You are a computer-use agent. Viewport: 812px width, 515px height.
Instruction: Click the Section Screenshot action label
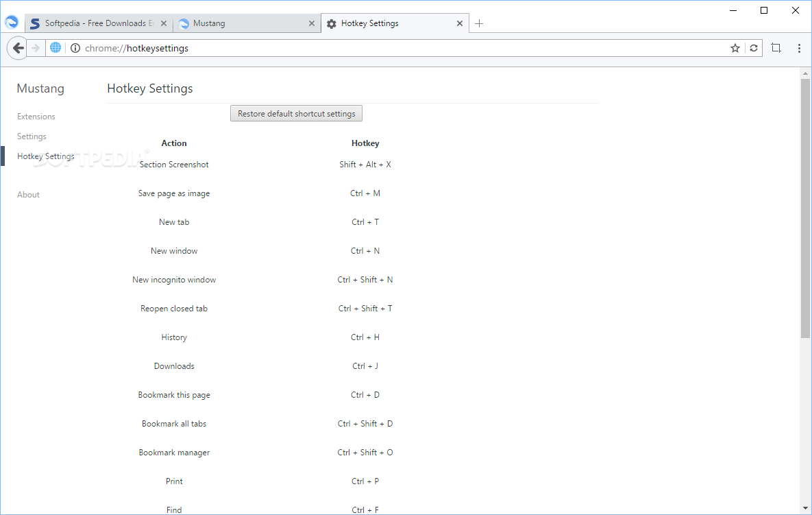pos(174,165)
